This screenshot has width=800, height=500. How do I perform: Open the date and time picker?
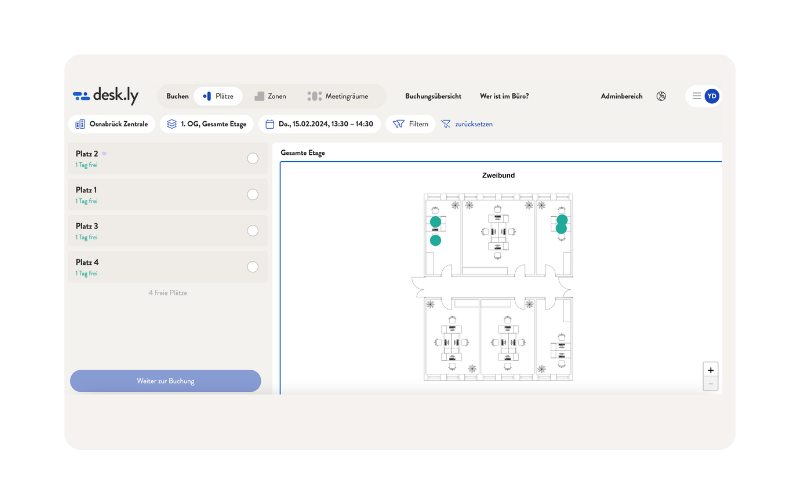(x=320, y=124)
